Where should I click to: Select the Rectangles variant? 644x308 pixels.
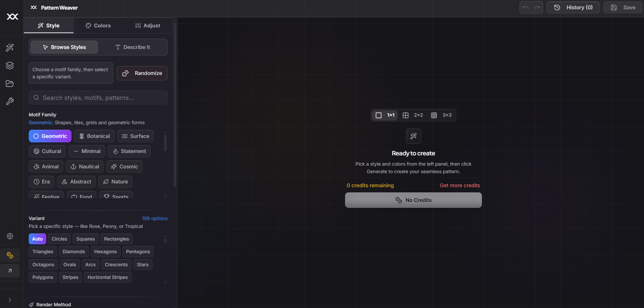(116, 239)
